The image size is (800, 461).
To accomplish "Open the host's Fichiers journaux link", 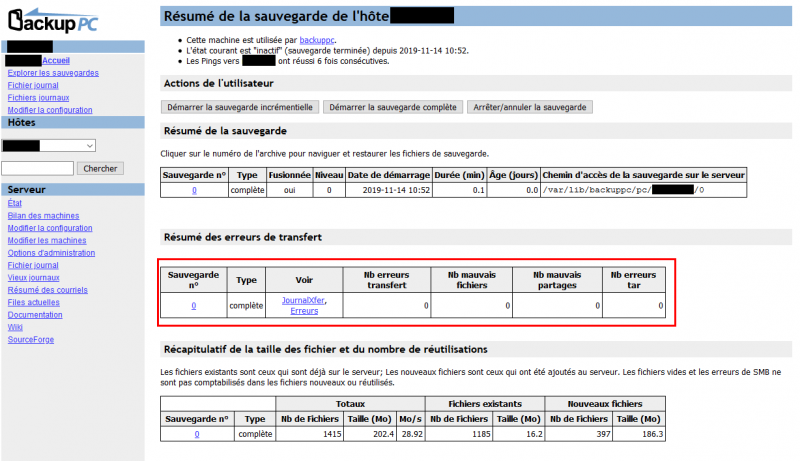I will coord(39,97).
